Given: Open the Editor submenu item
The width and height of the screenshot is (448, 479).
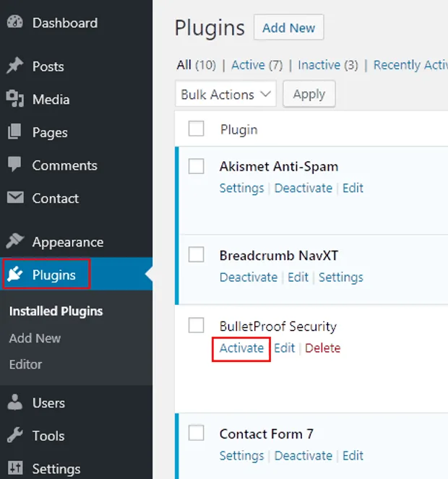Looking at the screenshot, I should point(26,364).
